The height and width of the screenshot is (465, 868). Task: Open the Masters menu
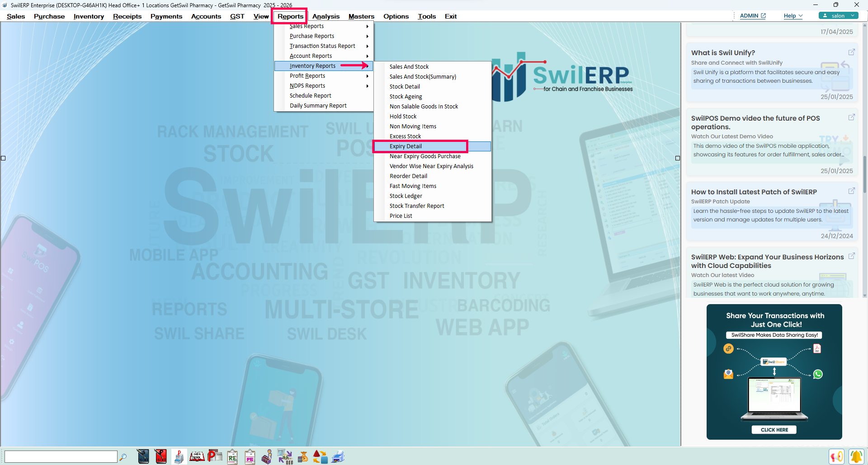coord(361,16)
